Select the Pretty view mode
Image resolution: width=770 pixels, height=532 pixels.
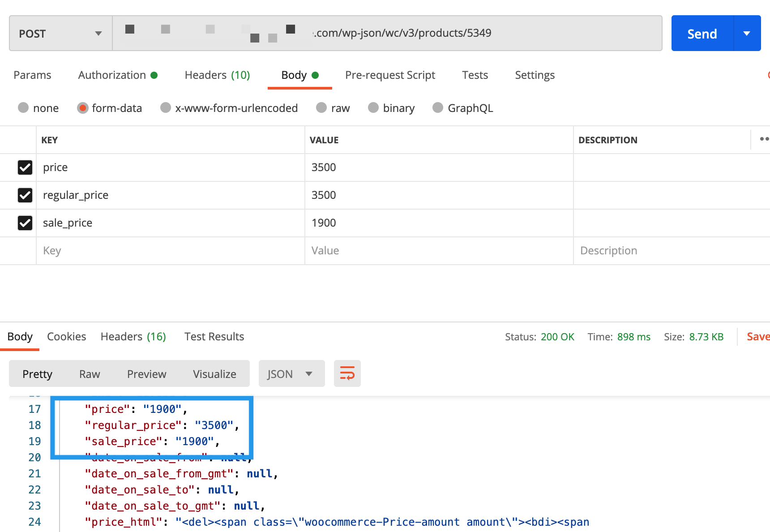[38, 374]
